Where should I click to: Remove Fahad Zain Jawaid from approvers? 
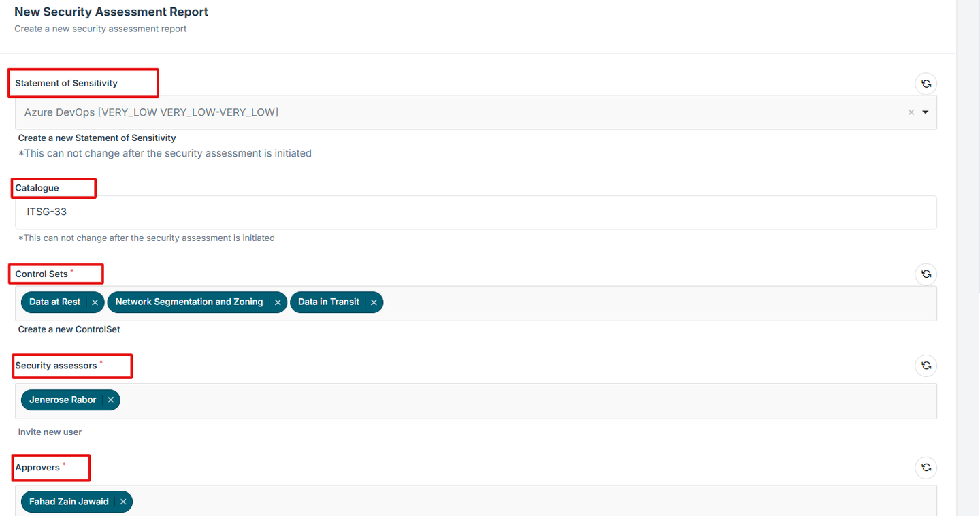pyautogui.click(x=123, y=502)
